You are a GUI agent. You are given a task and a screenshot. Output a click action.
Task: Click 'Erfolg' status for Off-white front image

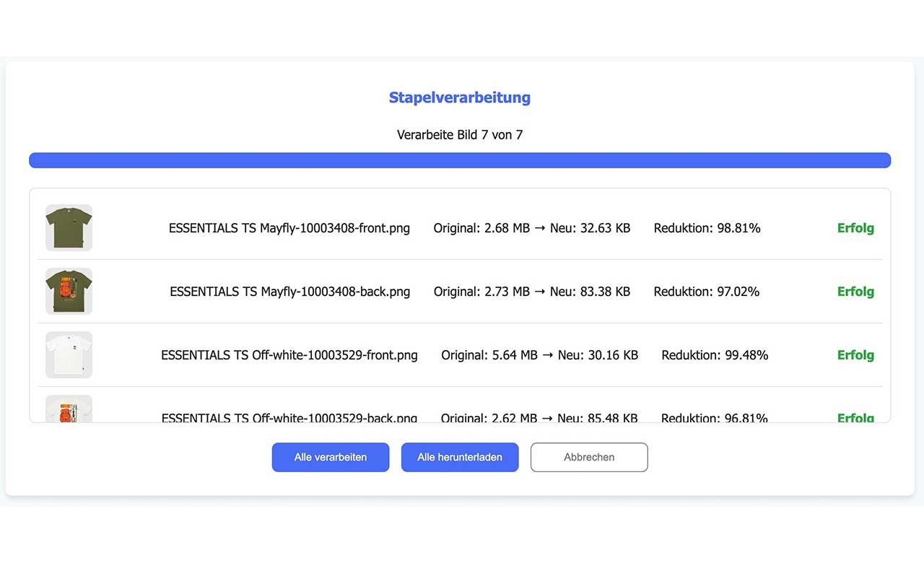pos(855,355)
